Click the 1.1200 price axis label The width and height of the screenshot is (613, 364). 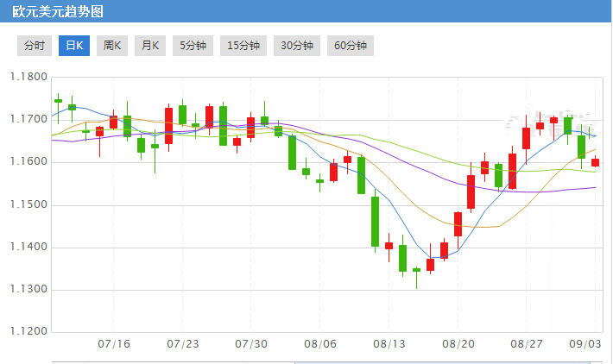click(28, 332)
